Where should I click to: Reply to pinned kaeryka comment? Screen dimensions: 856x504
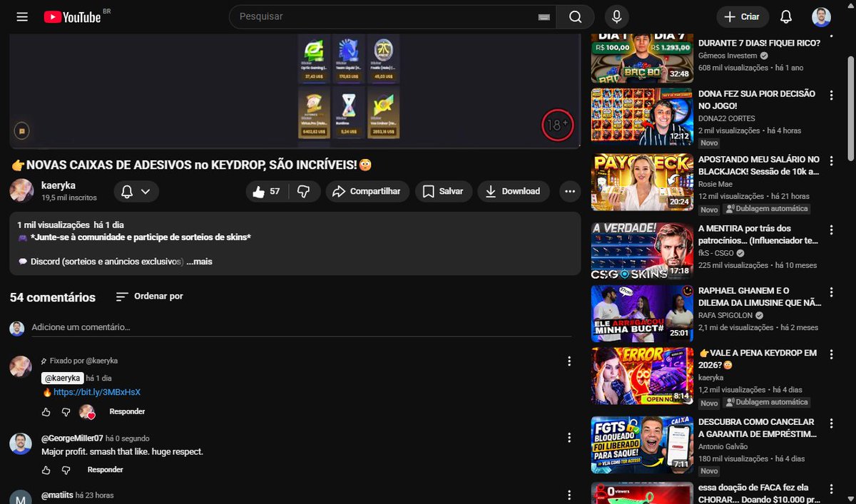127,411
